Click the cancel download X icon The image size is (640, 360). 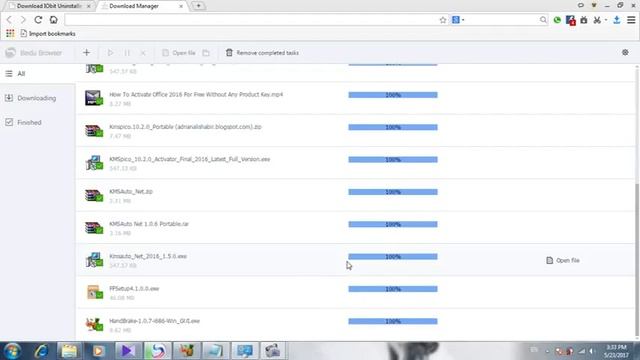coord(143,53)
